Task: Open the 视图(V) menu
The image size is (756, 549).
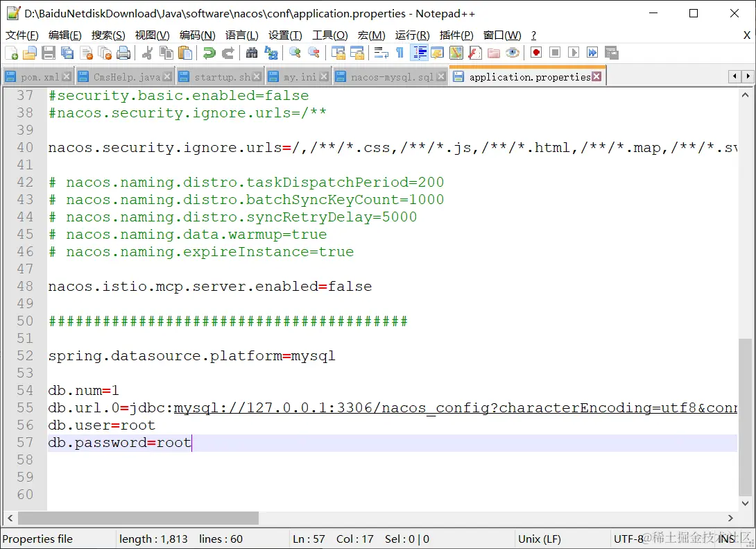Action: coord(153,35)
